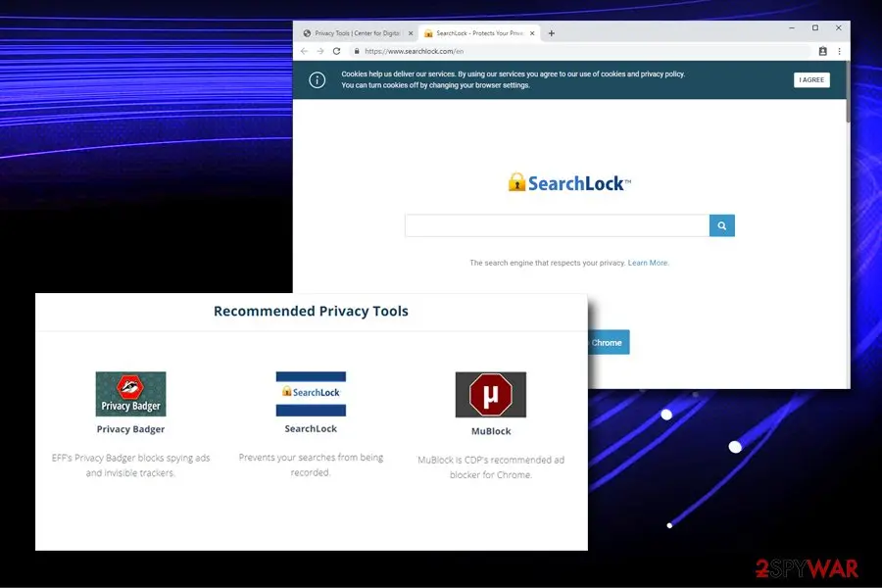Viewport: 882px width, 588px height.
Task: Open the Chrome three-dot menu
Action: click(839, 51)
